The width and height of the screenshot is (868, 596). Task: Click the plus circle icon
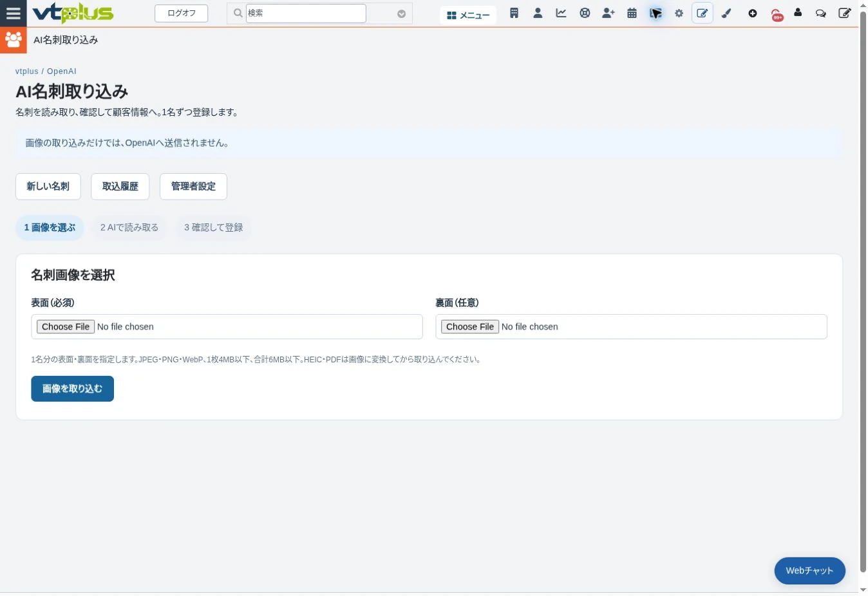[x=753, y=13]
